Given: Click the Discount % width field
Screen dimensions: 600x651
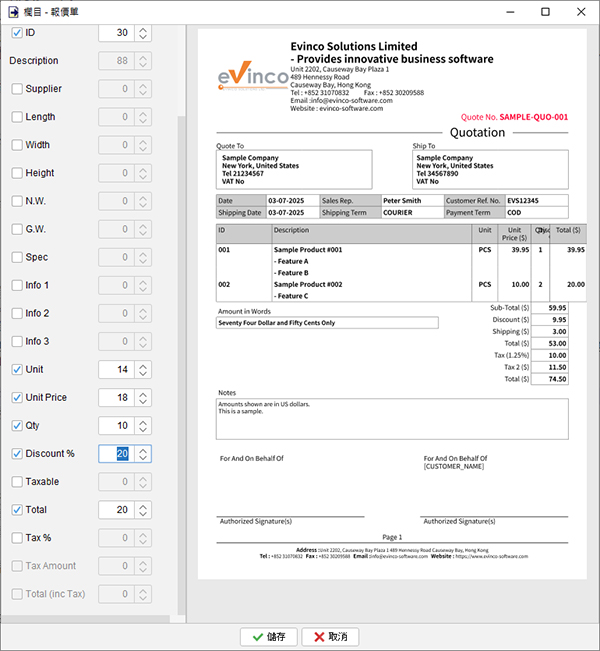Looking at the screenshot, I should (116, 454).
